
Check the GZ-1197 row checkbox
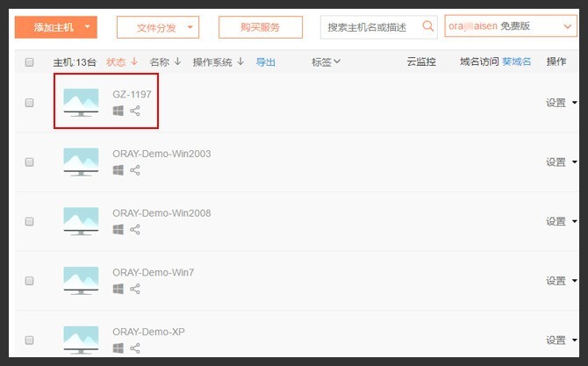tap(29, 103)
